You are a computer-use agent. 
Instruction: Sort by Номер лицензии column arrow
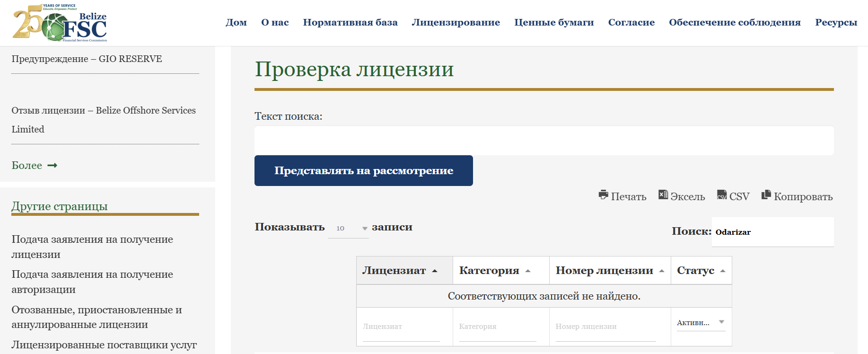coord(662,271)
